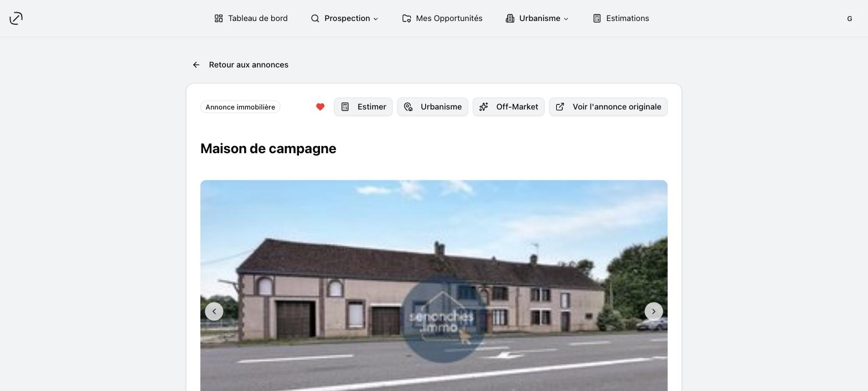Open the Estimations page

point(621,18)
